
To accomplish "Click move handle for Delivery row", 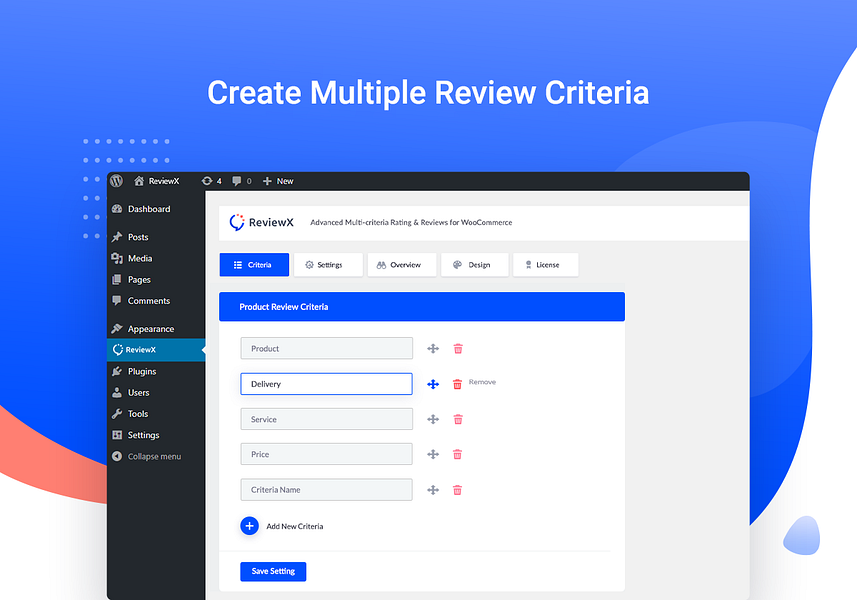I will (433, 384).
